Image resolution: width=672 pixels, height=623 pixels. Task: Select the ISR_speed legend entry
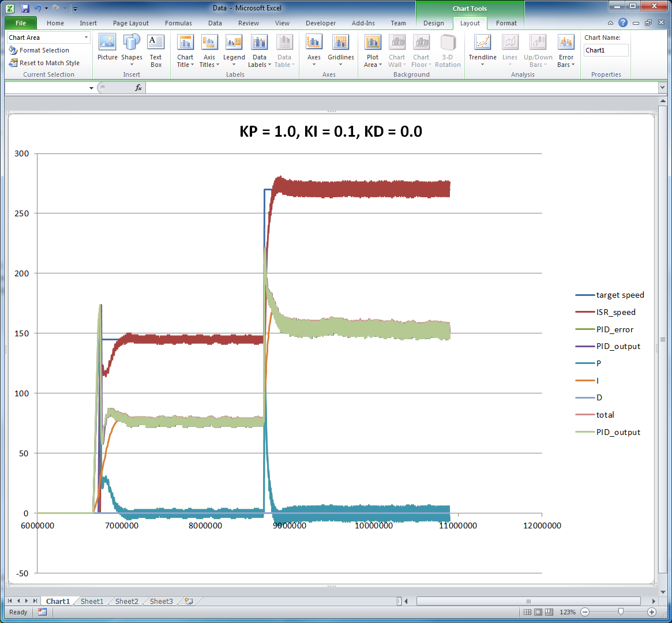click(x=606, y=312)
